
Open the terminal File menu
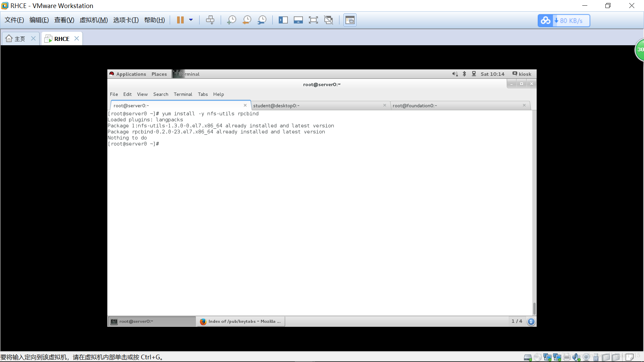(x=114, y=94)
